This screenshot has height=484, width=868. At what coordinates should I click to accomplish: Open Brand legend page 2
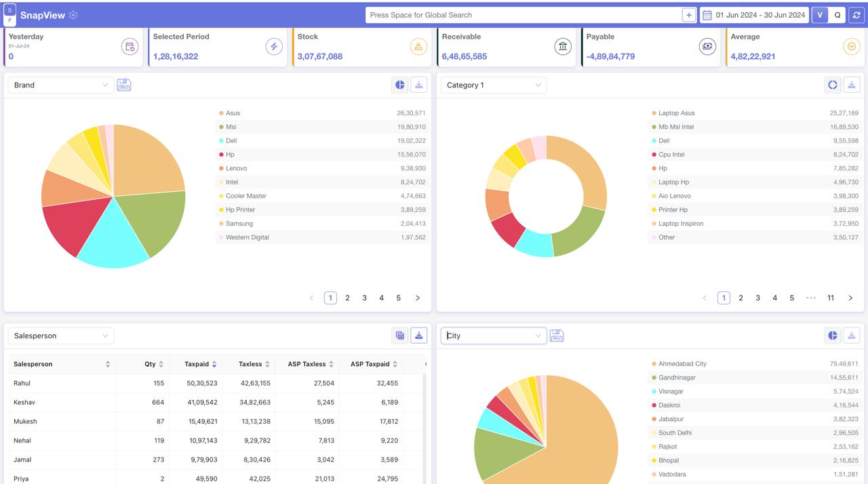[x=347, y=298]
